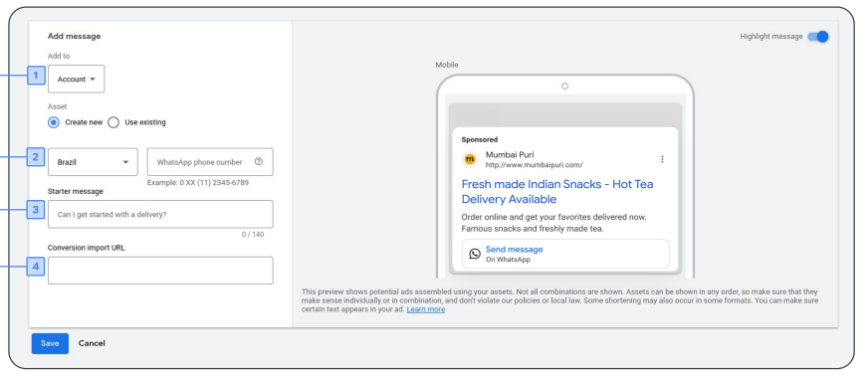This screenshot has height=378, width=868.
Task: Click the Mumbai Puri logo icon
Action: (470, 159)
